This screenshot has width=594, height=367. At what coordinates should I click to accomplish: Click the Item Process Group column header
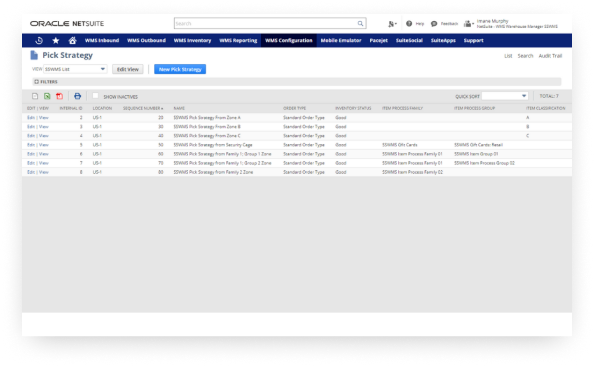click(x=475, y=108)
